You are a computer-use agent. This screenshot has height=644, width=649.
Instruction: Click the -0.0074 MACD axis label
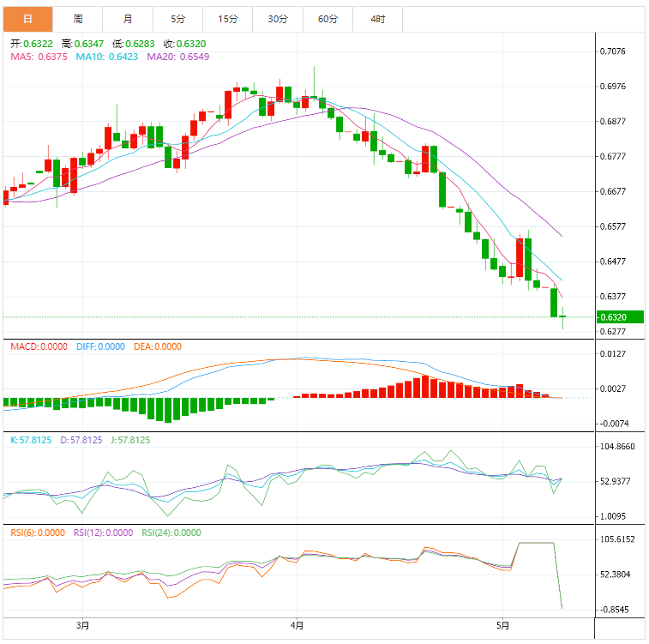[614, 424]
